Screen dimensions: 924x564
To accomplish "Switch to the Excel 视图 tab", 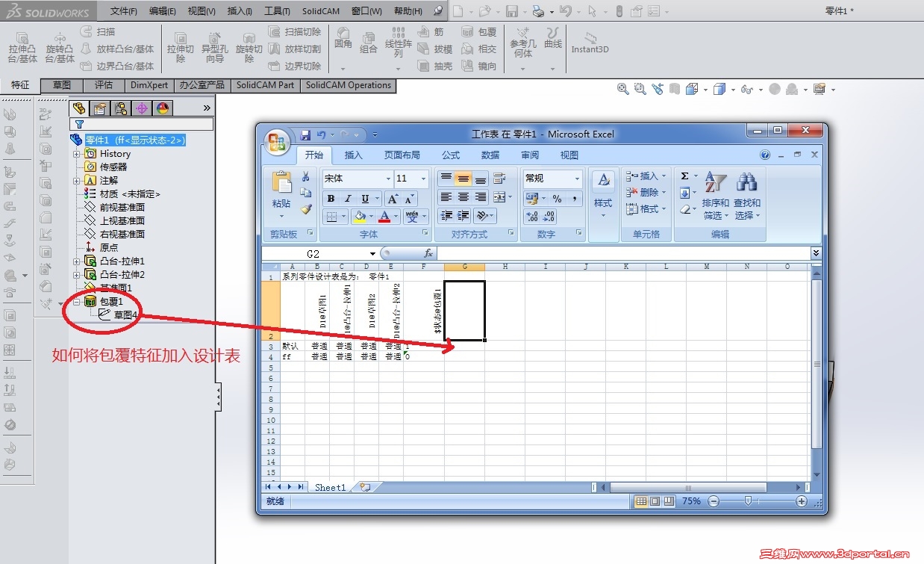I will (x=569, y=155).
